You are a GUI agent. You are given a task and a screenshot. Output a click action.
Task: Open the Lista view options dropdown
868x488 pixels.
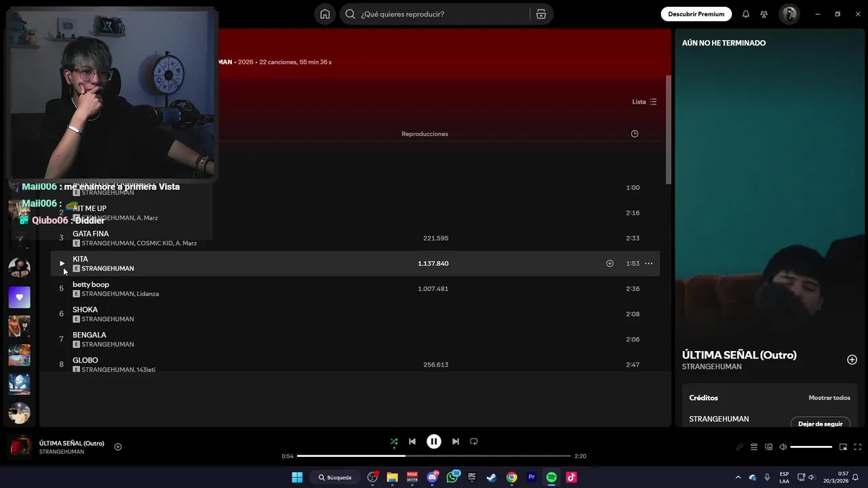(644, 102)
